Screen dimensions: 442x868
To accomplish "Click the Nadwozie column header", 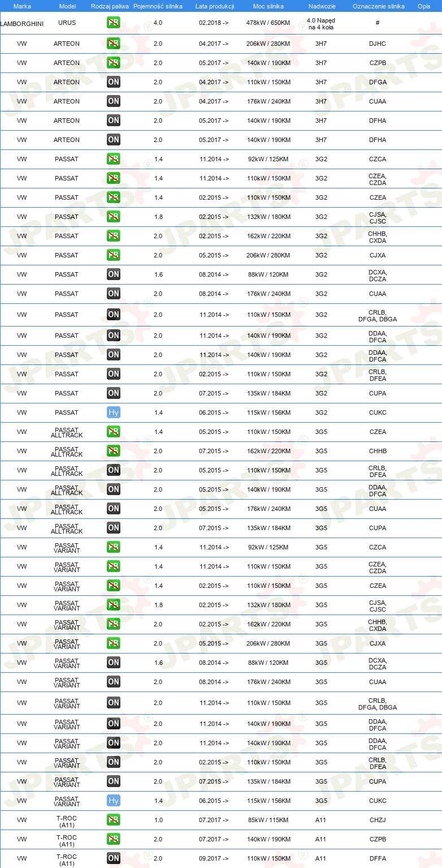I will [321, 6].
